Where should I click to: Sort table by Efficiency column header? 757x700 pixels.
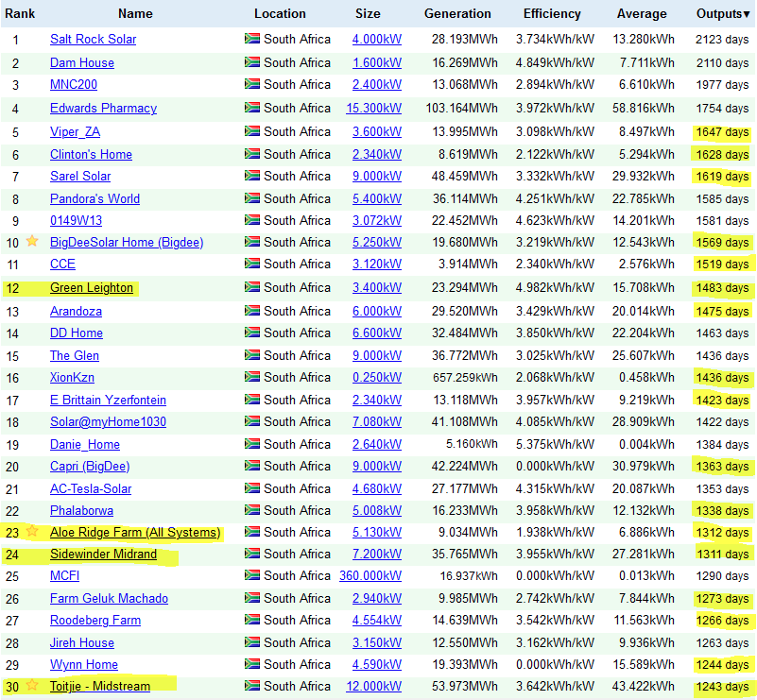click(x=552, y=13)
